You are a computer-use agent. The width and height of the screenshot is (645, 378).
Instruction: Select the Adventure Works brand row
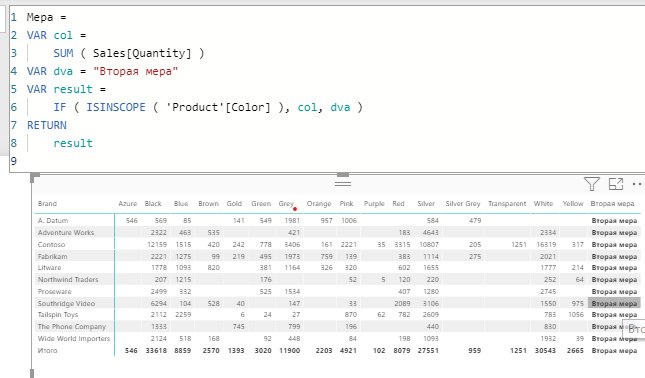(66, 232)
